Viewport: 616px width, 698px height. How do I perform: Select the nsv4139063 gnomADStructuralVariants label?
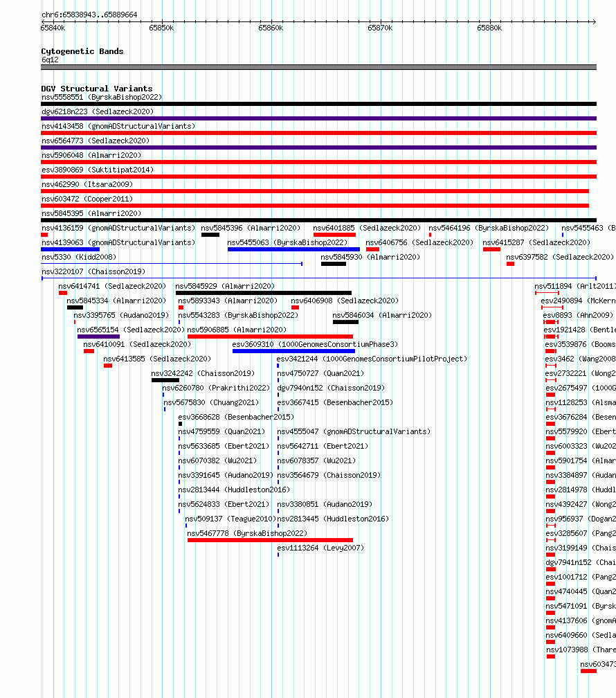118,242
